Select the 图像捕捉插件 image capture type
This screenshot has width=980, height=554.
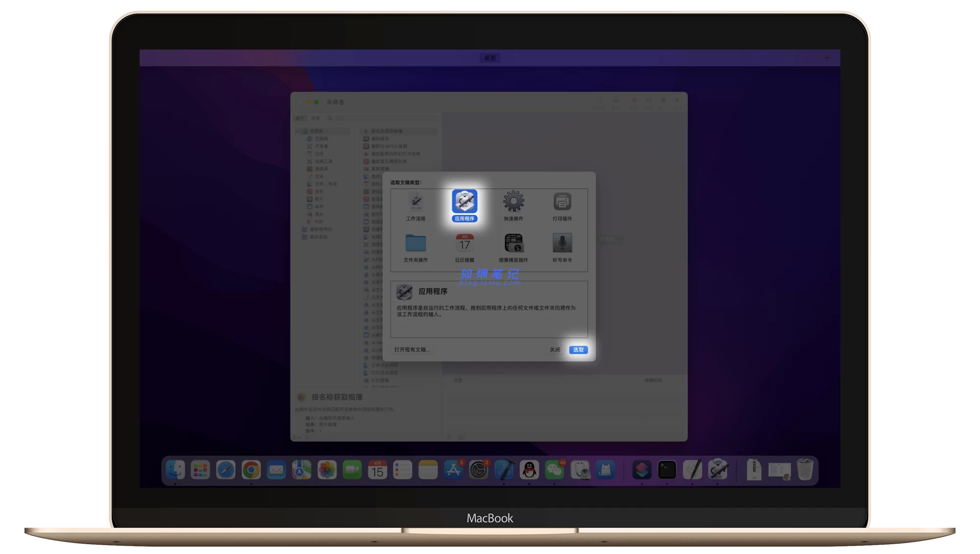[514, 248]
